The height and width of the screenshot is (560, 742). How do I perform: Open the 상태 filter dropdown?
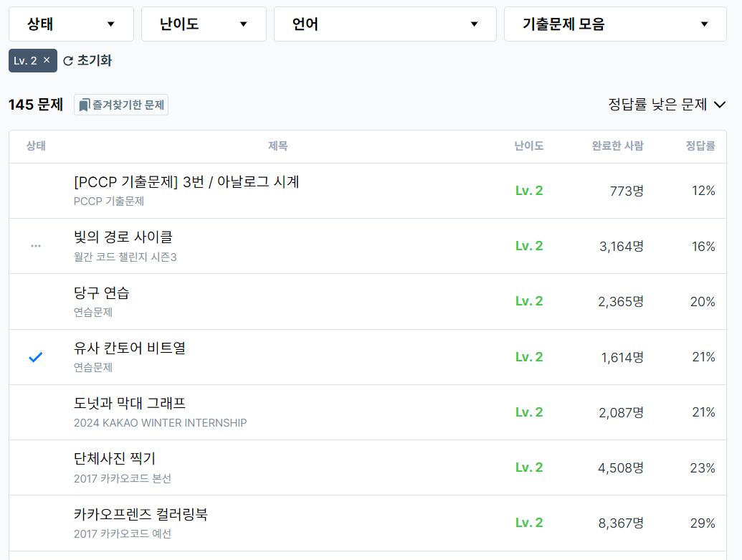(x=71, y=24)
